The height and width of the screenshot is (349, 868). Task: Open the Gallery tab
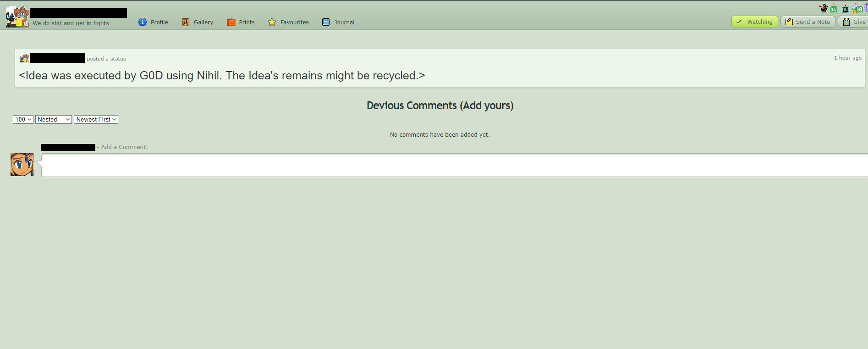point(198,22)
